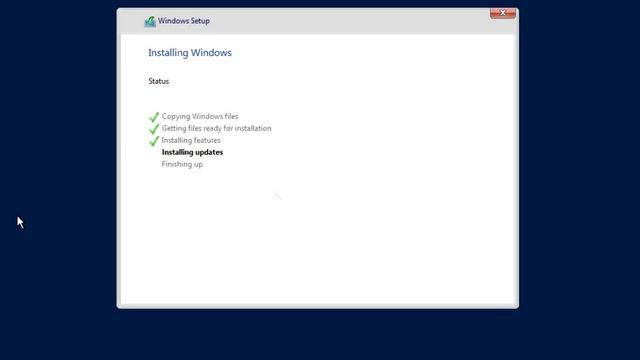Click the checkmark beside Getting files ready
Image resolution: width=640 pixels, height=360 pixels.
click(154, 129)
